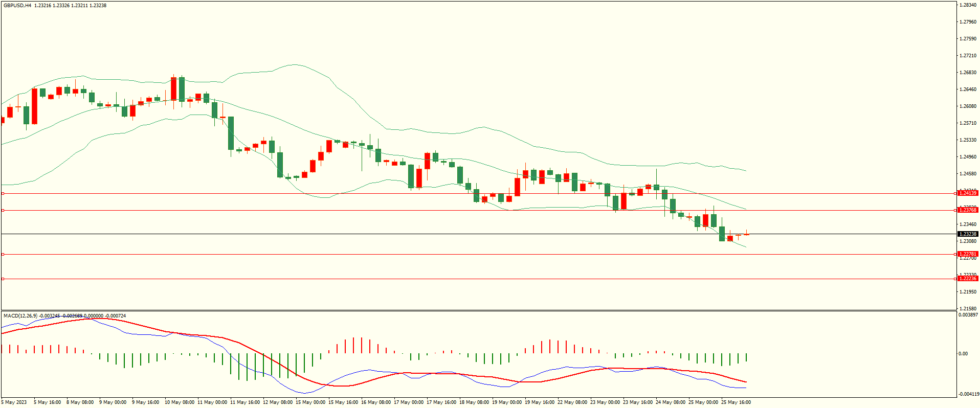Click the 8 May 08:00 time axis label

click(80, 402)
